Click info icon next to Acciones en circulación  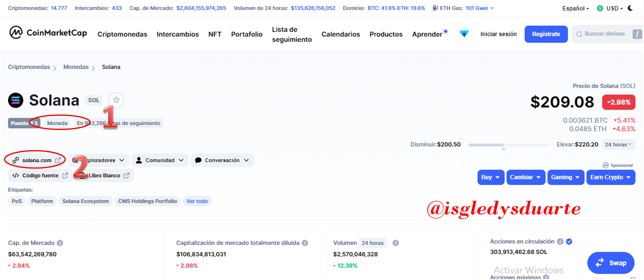(560, 241)
